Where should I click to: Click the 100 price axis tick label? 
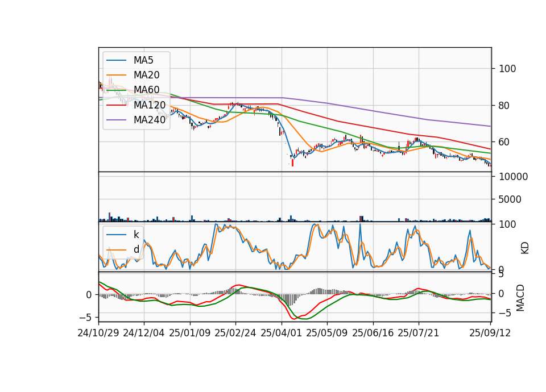(x=507, y=69)
